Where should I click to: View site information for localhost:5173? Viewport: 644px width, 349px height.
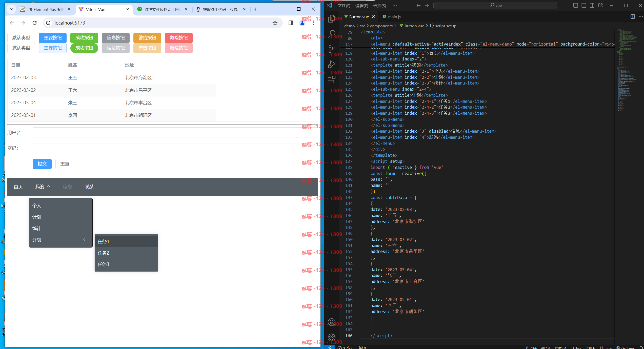coord(48,23)
